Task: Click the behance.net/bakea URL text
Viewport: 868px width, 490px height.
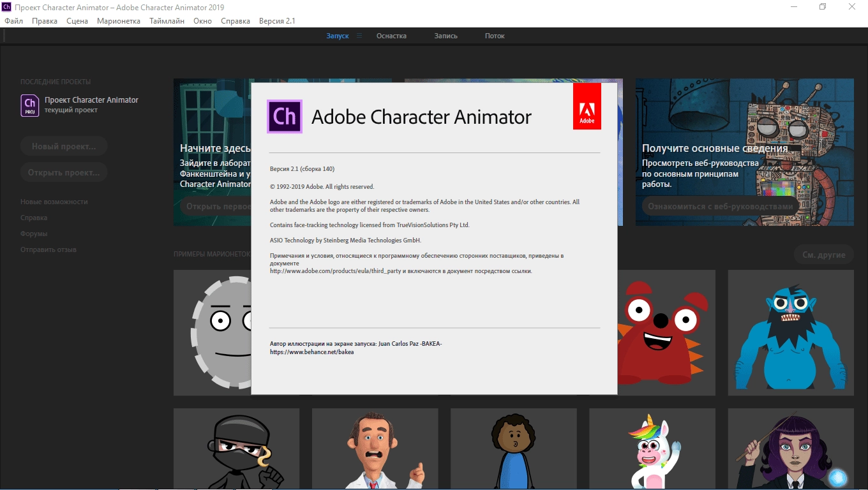Action: pos(312,352)
